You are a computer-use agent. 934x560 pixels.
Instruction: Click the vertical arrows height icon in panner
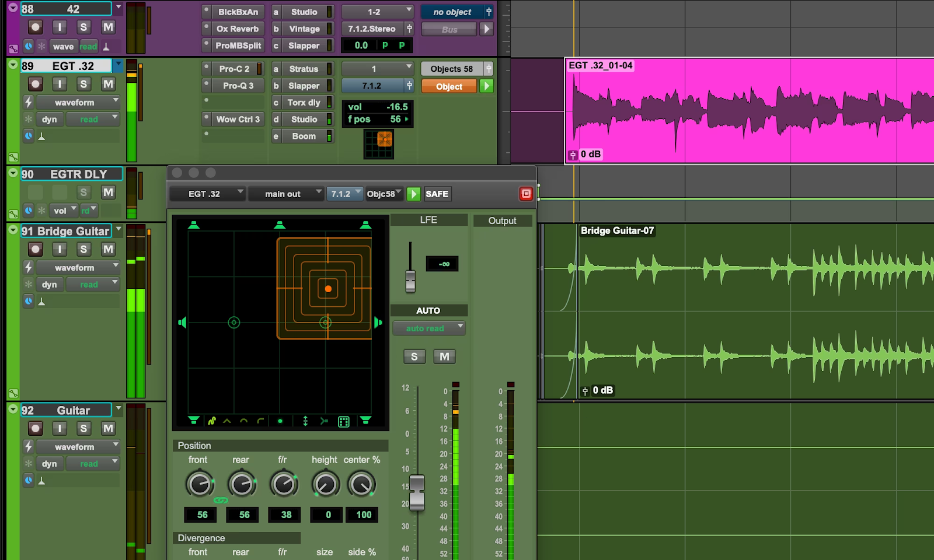coord(305,421)
